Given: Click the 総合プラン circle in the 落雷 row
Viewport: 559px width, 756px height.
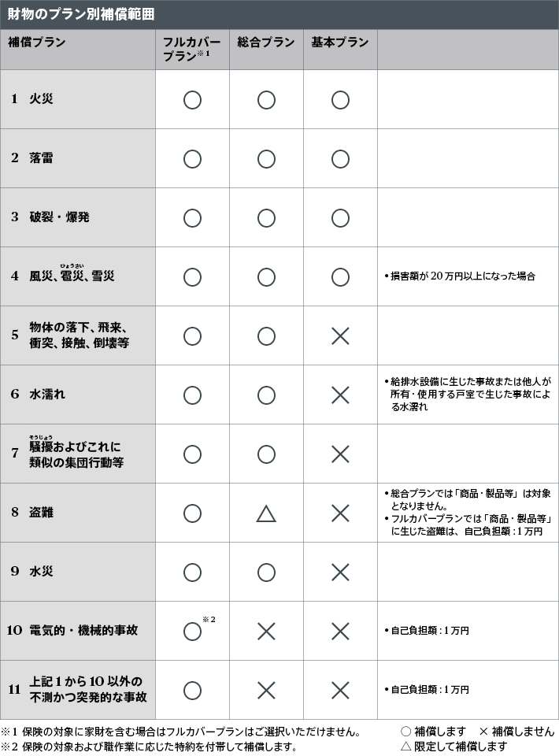Looking at the screenshot, I should (266, 159).
